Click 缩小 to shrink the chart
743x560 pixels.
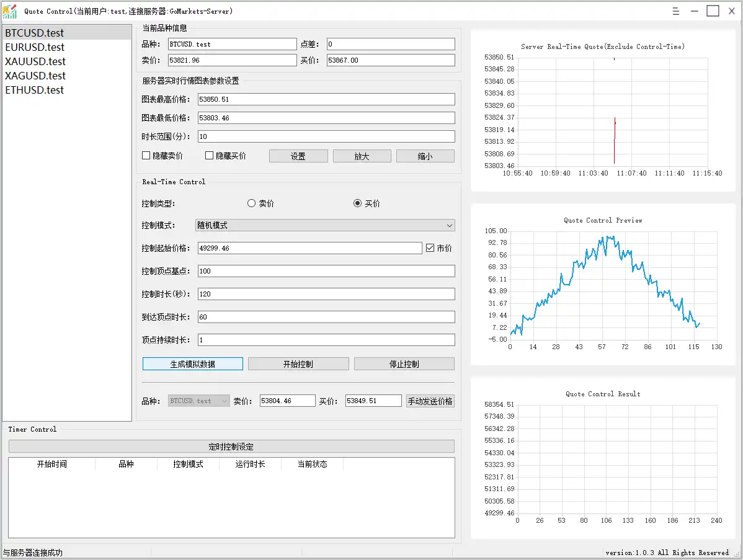tap(425, 156)
